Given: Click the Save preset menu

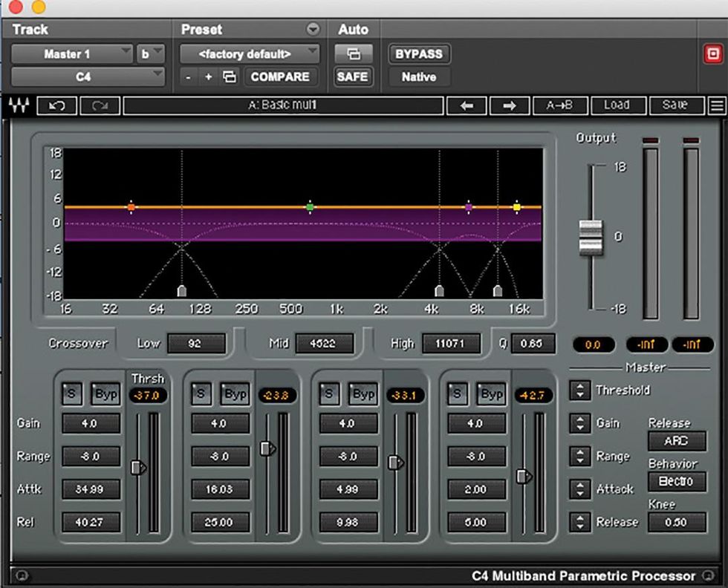Looking at the screenshot, I should (675, 105).
